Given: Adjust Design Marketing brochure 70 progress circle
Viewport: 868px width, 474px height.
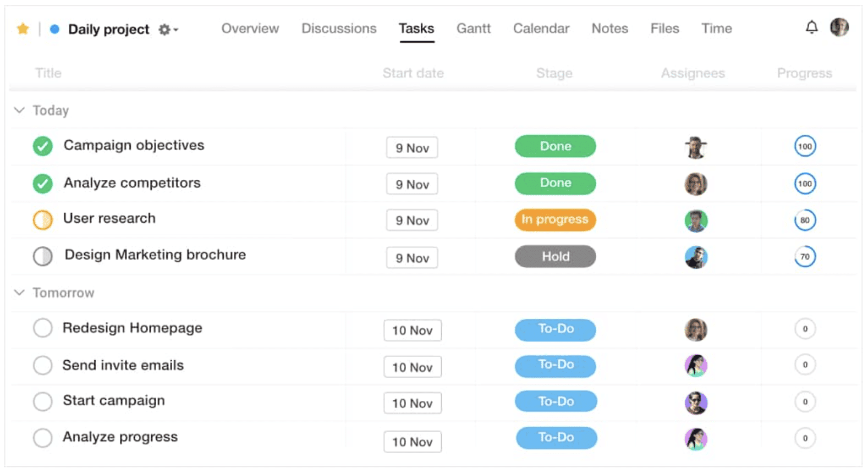Looking at the screenshot, I should [x=805, y=256].
